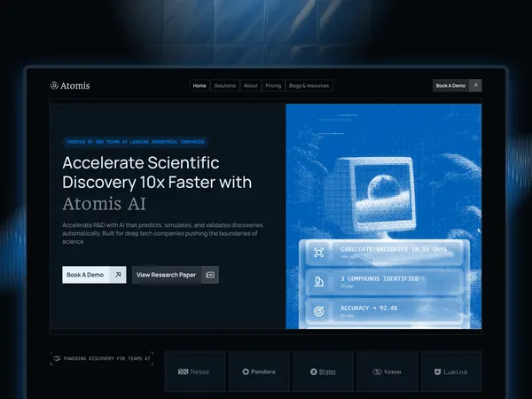This screenshot has width=532, height=399.
Task: Open the Stratos partner logo
Action: click(323, 372)
